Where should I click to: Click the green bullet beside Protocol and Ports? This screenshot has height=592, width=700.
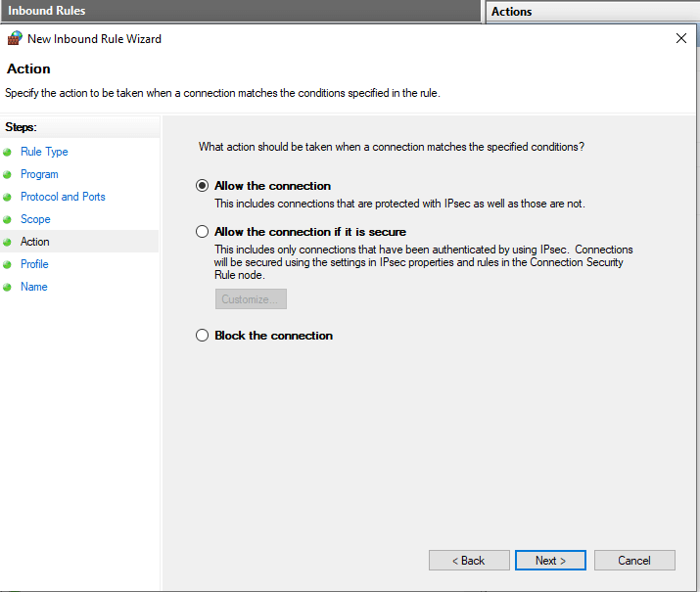click(7, 198)
